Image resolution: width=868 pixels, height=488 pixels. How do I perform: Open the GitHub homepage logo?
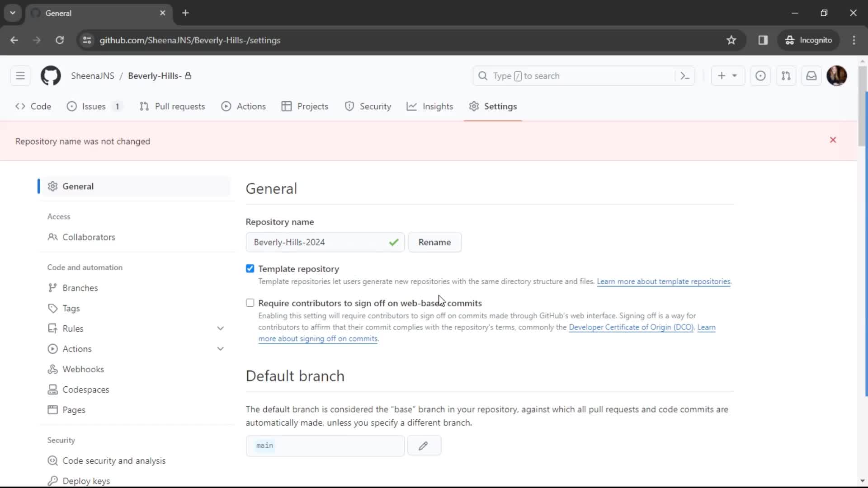click(x=51, y=76)
